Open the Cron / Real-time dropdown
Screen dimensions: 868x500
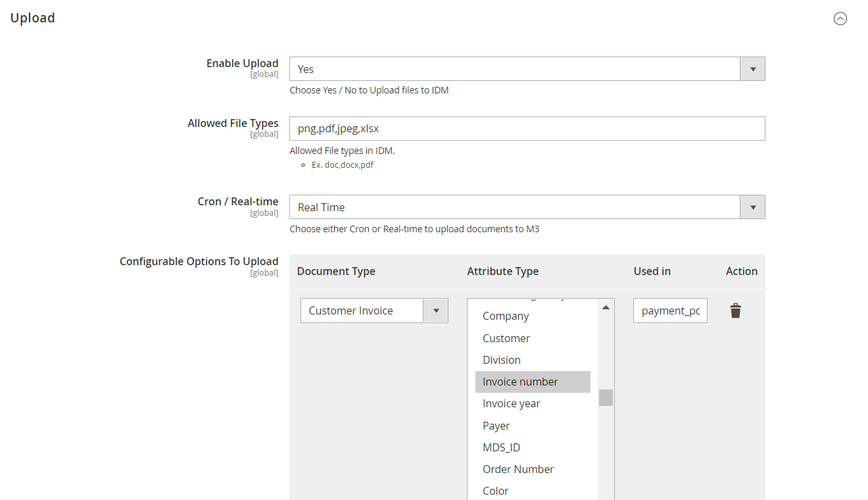click(x=527, y=207)
